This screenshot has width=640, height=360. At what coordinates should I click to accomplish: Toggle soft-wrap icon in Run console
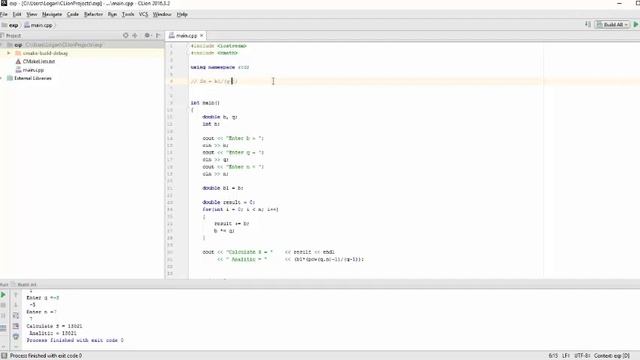[16, 316]
